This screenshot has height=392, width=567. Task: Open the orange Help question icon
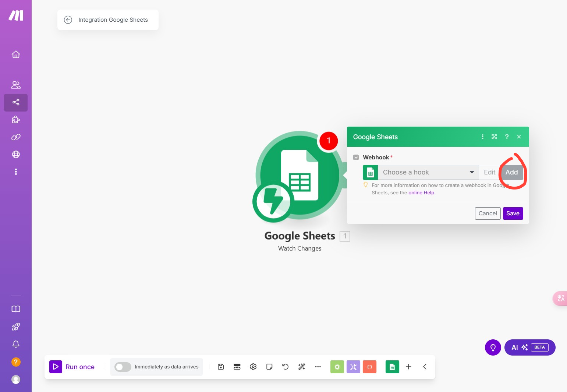(16, 362)
